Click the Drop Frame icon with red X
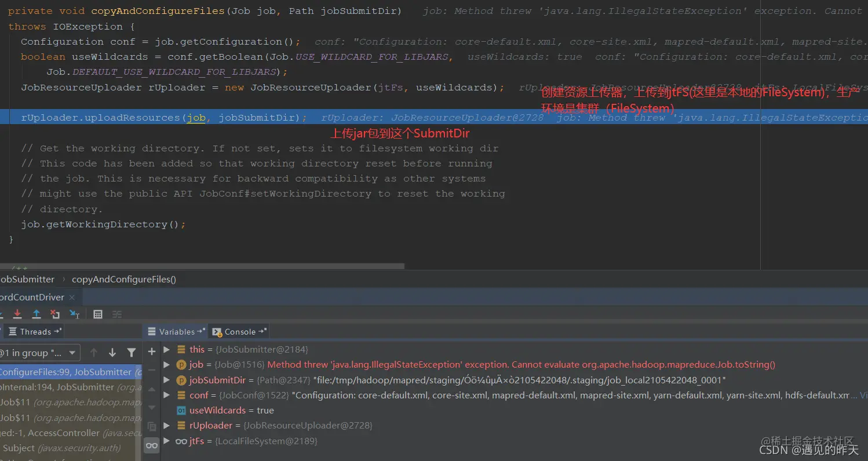The image size is (868, 461). [x=55, y=314]
